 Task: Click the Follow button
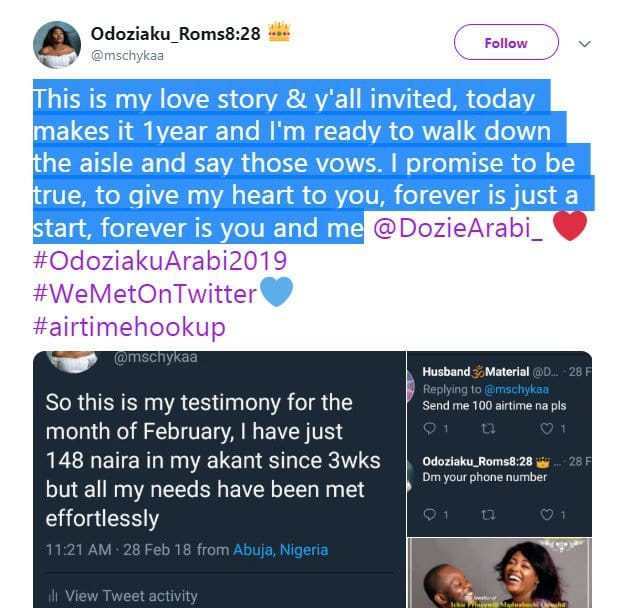point(505,43)
